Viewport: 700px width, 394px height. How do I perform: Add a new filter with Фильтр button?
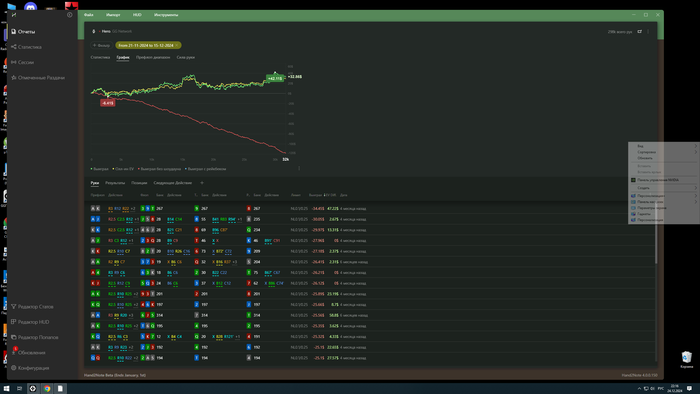[101, 46]
